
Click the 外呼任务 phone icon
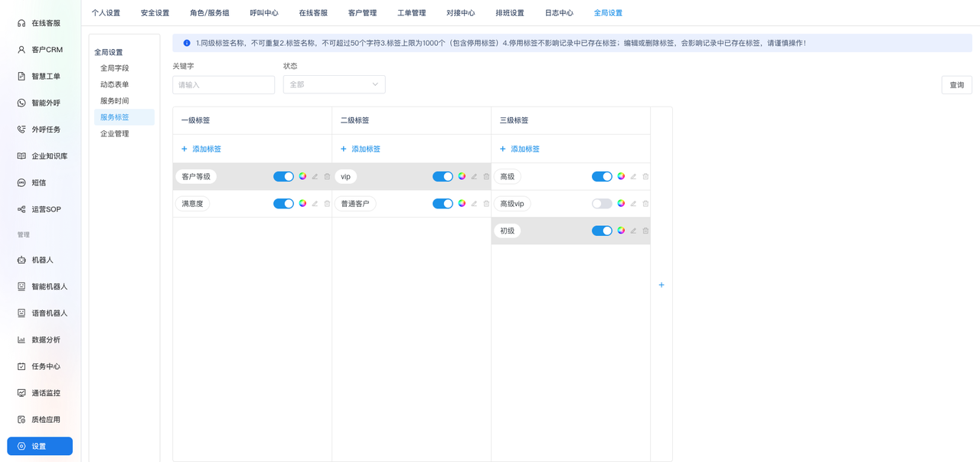[x=21, y=129]
